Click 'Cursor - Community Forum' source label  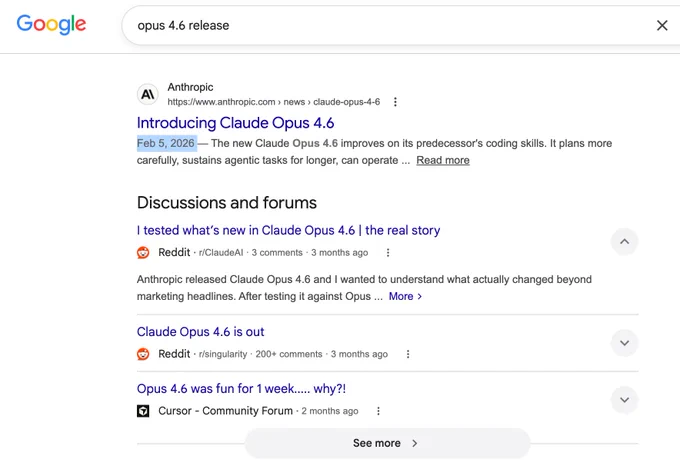(226, 411)
